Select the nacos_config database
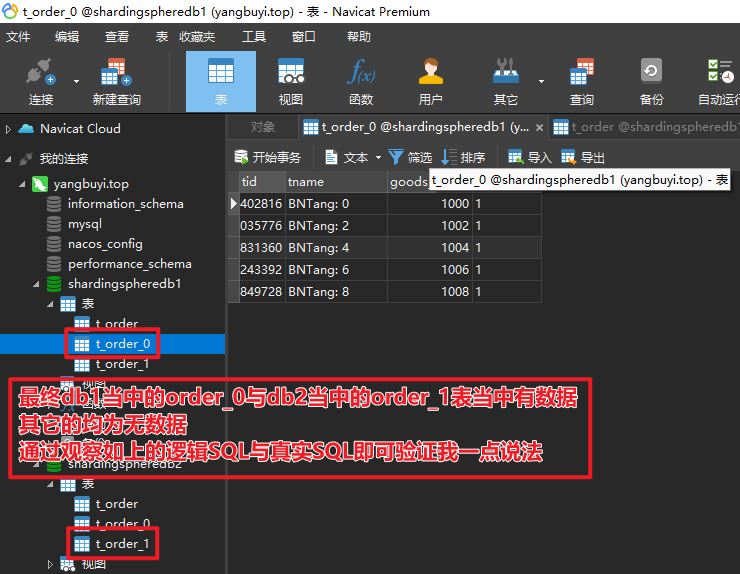Image resolution: width=740 pixels, height=574 pixels. [105, 244]
